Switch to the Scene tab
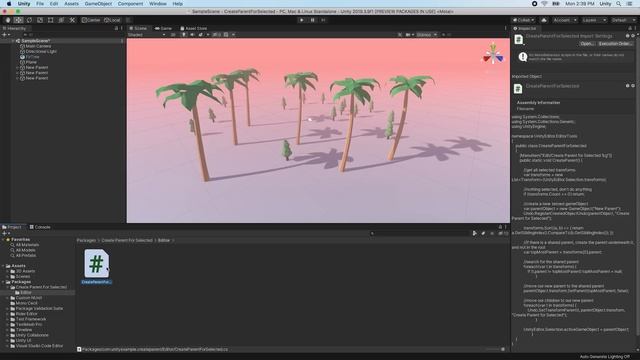This screenshot has width=640, height=360. (x=138, y=29)
